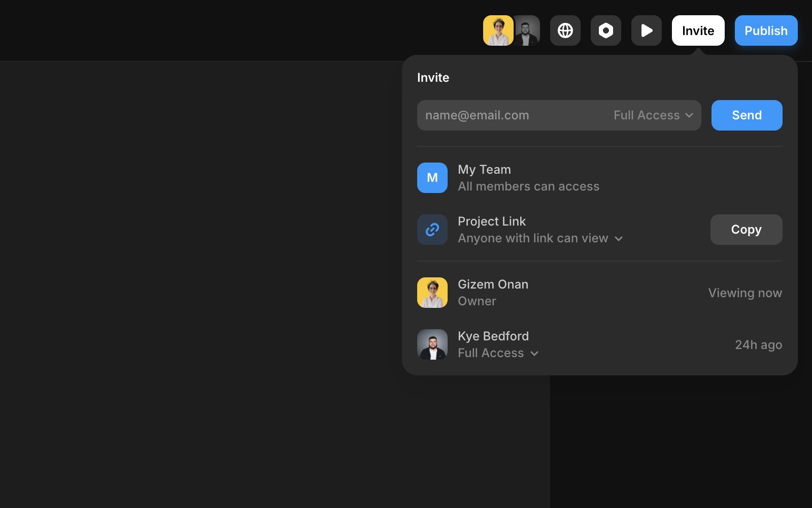Click 'All members can access' text

tap(528, 186)
